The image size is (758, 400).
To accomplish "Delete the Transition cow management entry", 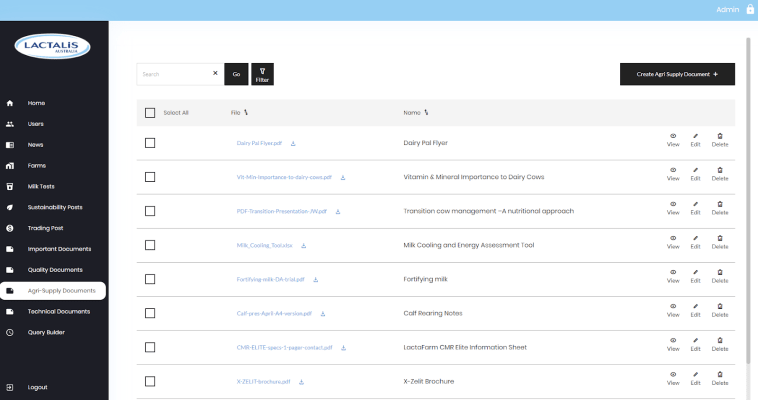I will click(x=720, y=208).
